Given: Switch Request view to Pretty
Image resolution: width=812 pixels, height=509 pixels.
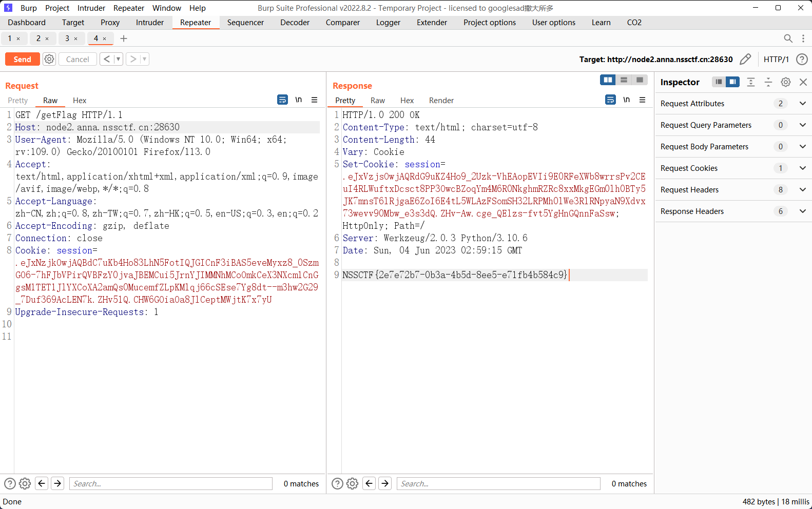Looking at the screenshot, I should pyautogui.click(x=18, y=101).
